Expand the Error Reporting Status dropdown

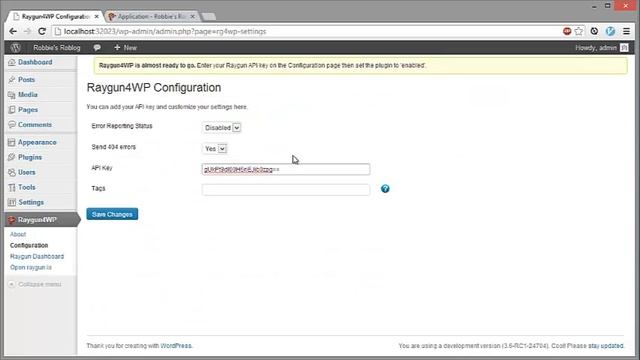click(x=222, y=128)
